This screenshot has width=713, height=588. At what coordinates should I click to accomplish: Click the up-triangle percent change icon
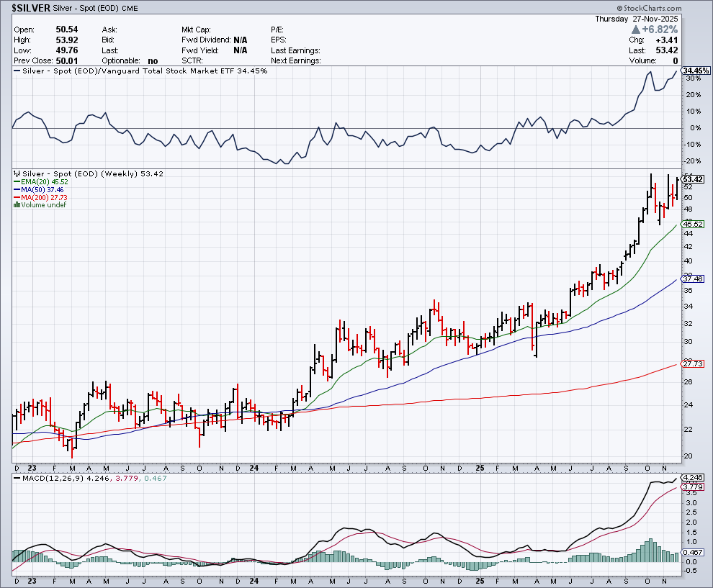pyautogui.click(x=636, y=30)
